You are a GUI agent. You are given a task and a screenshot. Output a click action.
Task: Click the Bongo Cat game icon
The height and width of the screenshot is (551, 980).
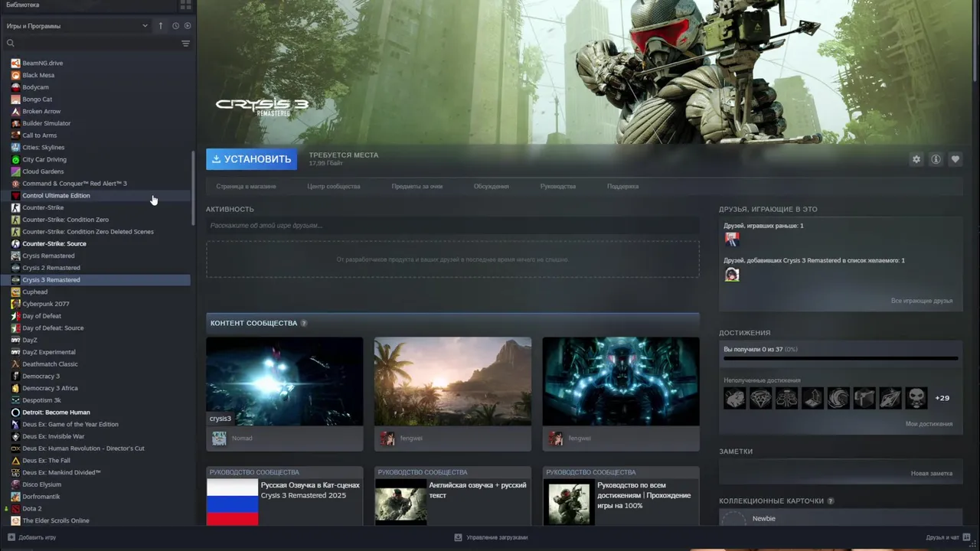[15, 99]
